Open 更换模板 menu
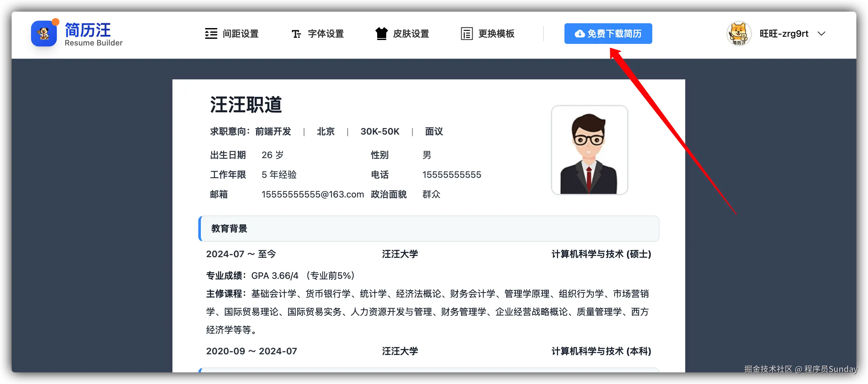 (496, 34)
